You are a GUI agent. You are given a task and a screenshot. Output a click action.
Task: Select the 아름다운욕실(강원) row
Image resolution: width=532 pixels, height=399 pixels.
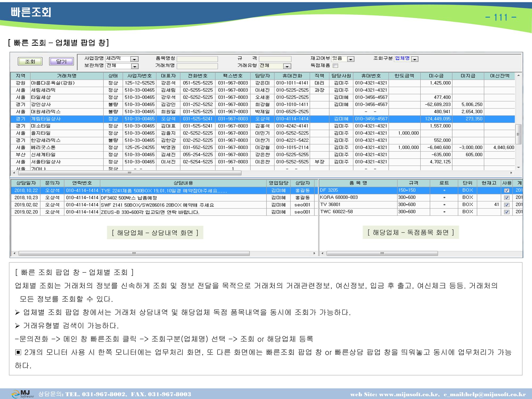(263, 83)
